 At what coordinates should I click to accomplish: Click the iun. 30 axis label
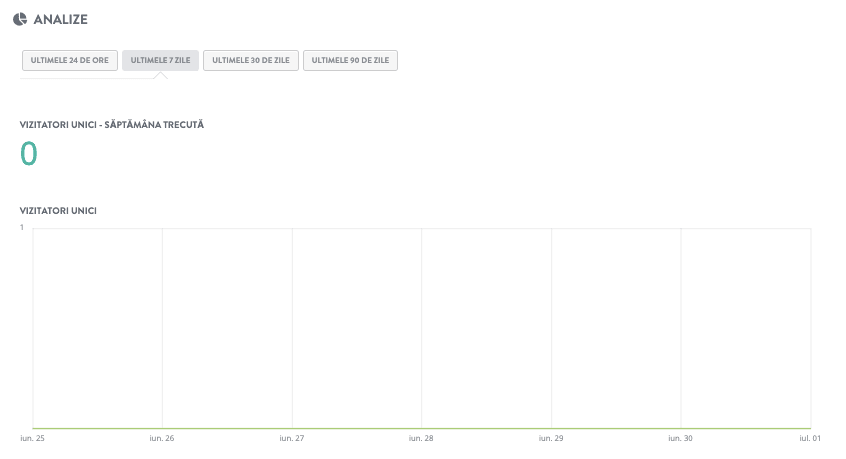[x=680, y=438]
